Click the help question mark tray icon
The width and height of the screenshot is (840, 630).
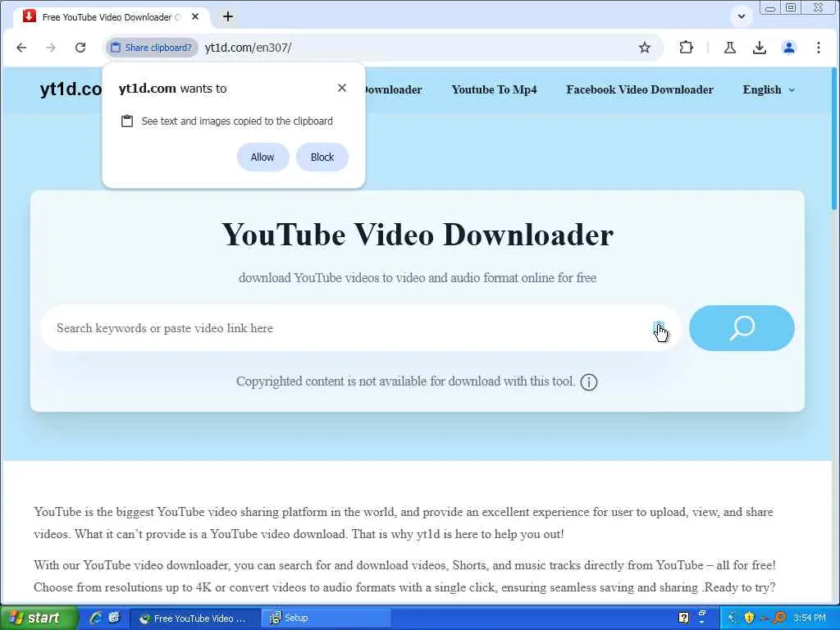coord(683,618)
